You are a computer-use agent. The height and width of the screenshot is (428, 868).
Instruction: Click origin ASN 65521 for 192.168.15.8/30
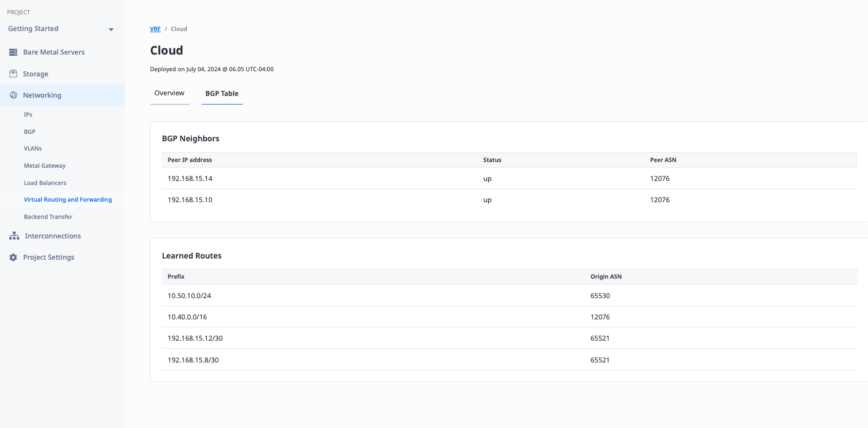coord(600,360)
